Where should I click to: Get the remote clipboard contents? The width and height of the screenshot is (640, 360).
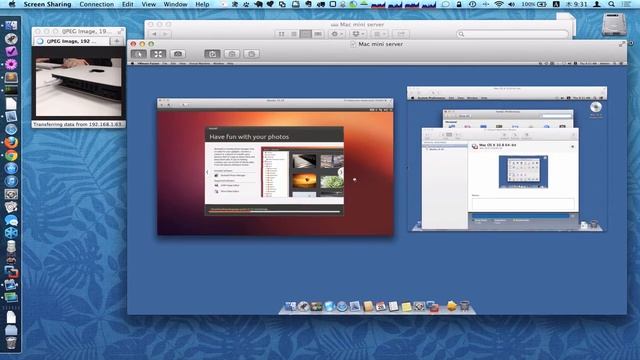click(212, 54)
